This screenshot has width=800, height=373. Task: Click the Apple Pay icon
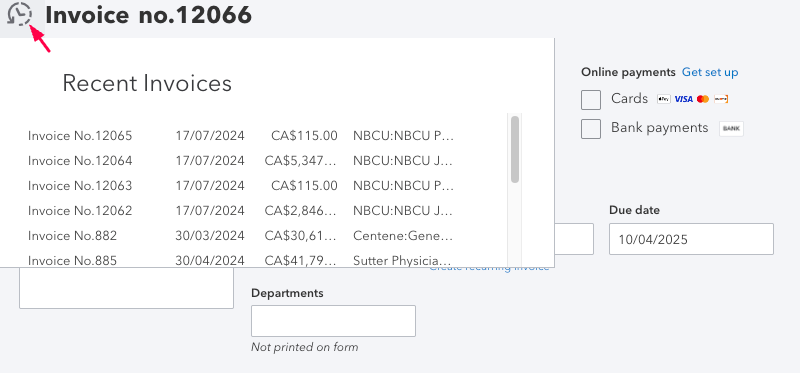(663, 99)
